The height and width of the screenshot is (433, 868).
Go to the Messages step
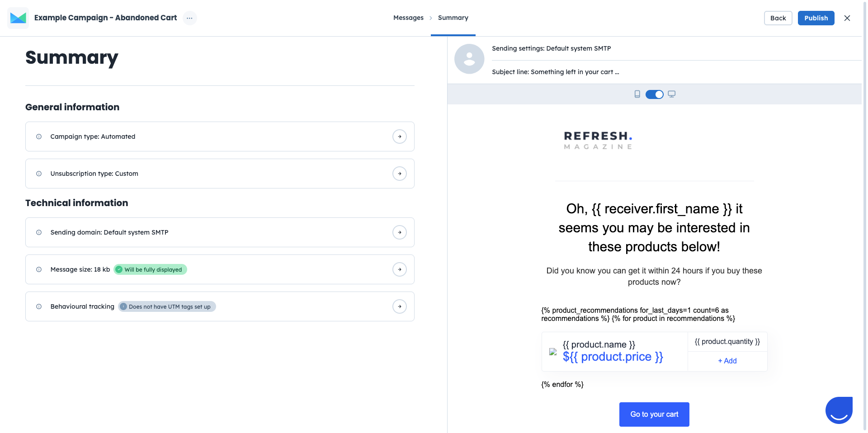[x=408, y=18]
